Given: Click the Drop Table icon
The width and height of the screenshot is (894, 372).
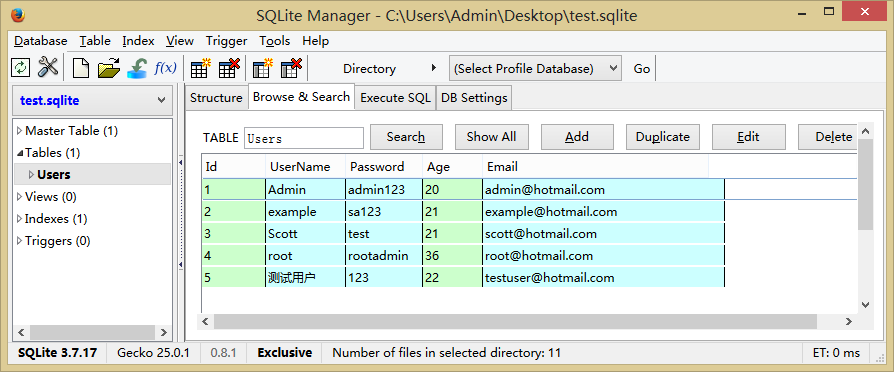Looking at the screenshot, I should pos(229,68).
